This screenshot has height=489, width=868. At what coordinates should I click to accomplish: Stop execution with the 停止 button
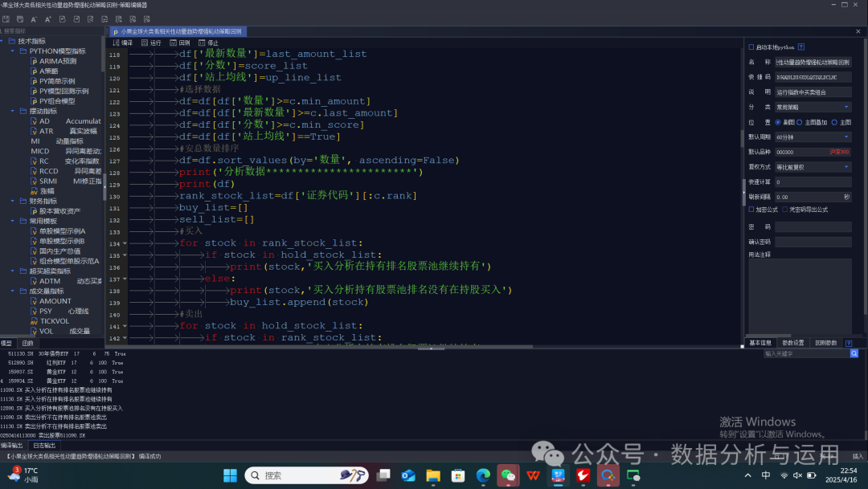coord(209,43)
